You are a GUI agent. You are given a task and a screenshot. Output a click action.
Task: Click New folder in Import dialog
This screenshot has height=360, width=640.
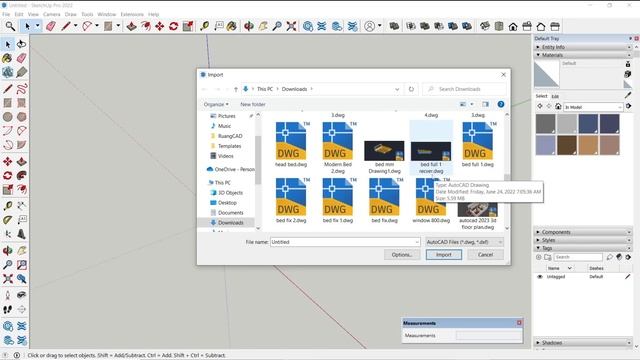253,104
